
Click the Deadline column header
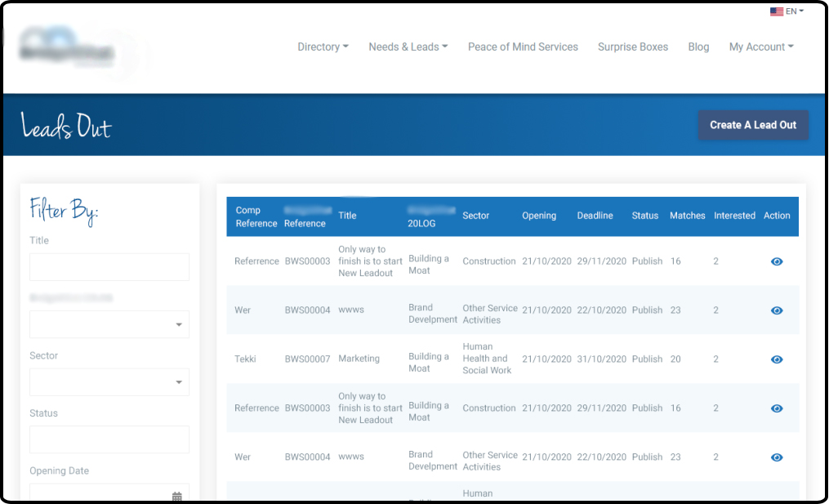click(x=595, y=216)
